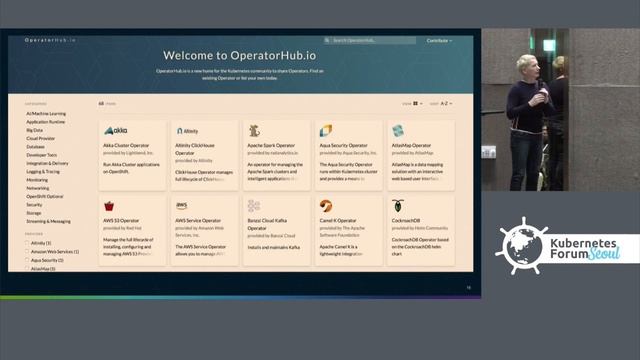This screenshot has width=640, height=360.
Task: Click Welcome to OperatorHub.io heading
Action: (x=240, y=56)
